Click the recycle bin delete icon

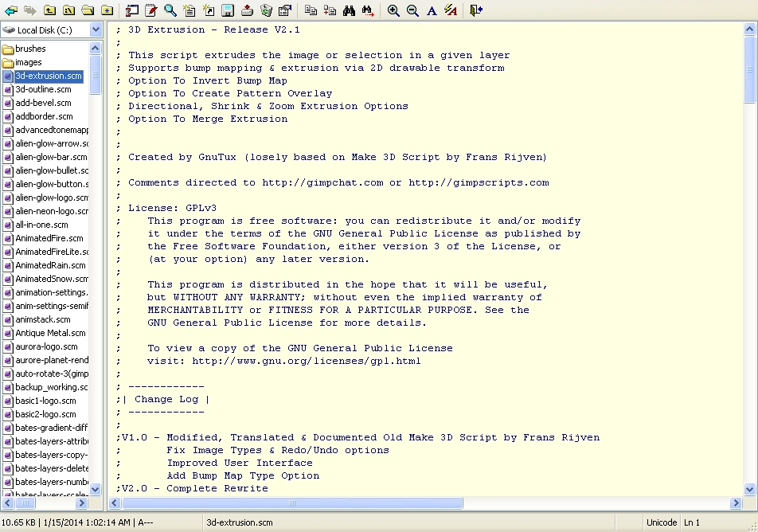click(x=267, y=10)
